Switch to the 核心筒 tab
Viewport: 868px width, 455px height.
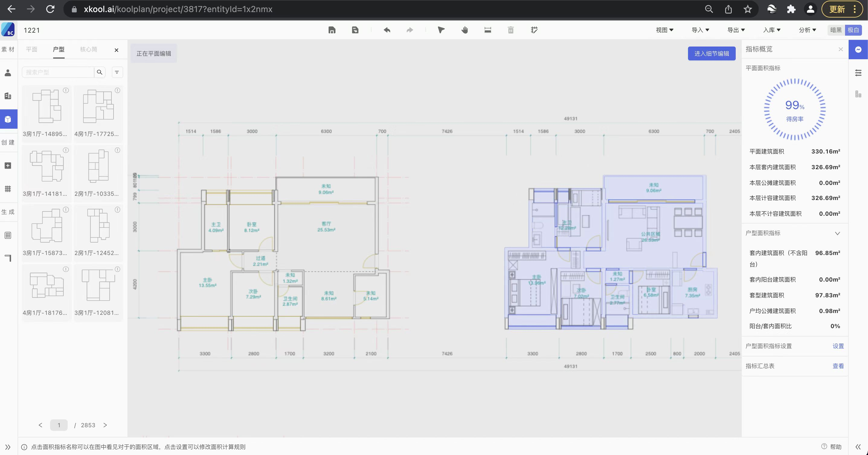pyautogui.click(x=88, y=49)
